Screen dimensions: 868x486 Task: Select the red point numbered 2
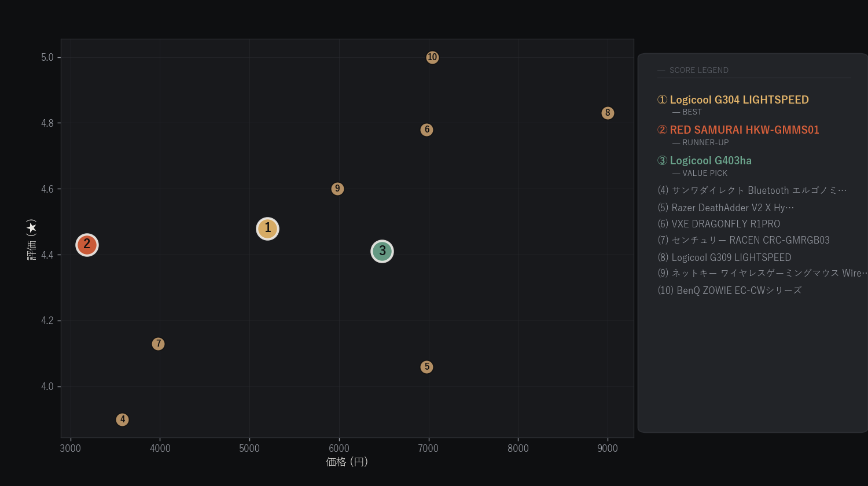87,245
